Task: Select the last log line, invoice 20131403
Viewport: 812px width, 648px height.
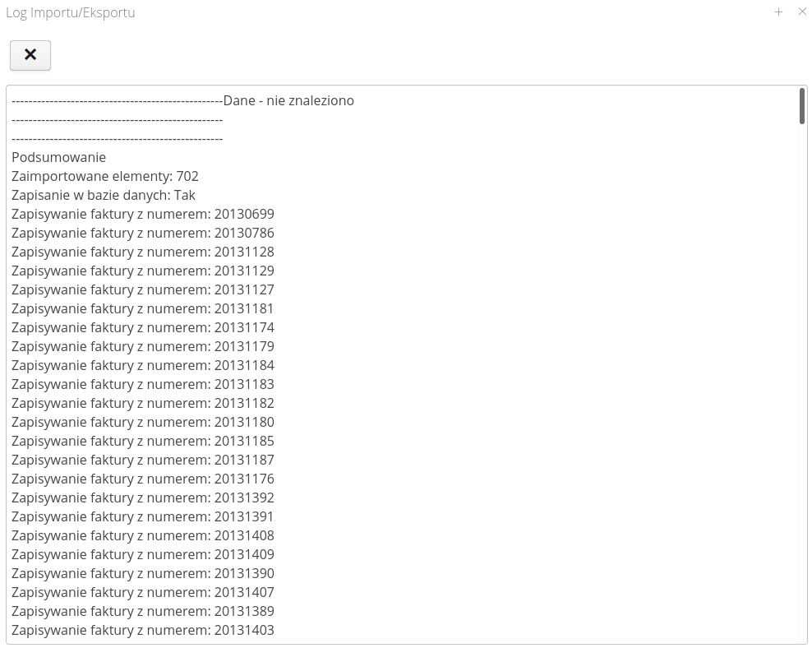Action: coord(142,630)
